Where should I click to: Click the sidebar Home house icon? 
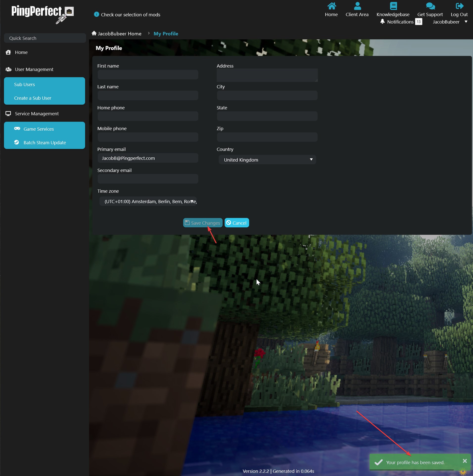8,52
